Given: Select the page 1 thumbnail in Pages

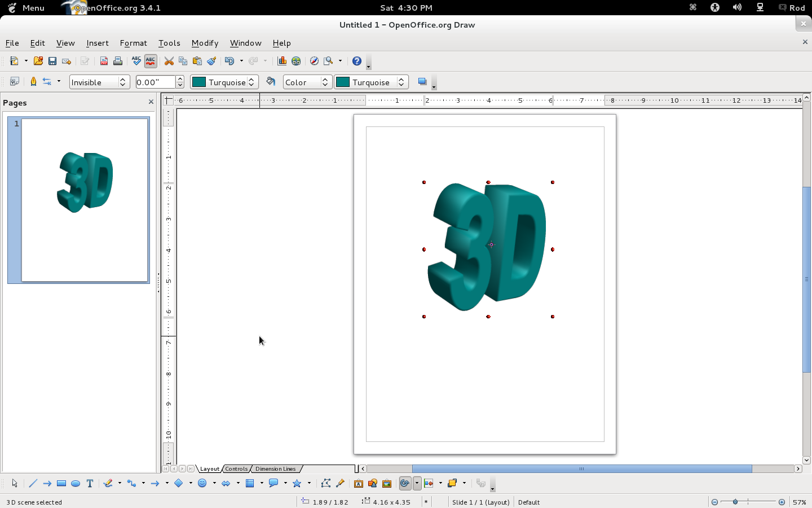Looking at the screenshot, I should (85, 200).
